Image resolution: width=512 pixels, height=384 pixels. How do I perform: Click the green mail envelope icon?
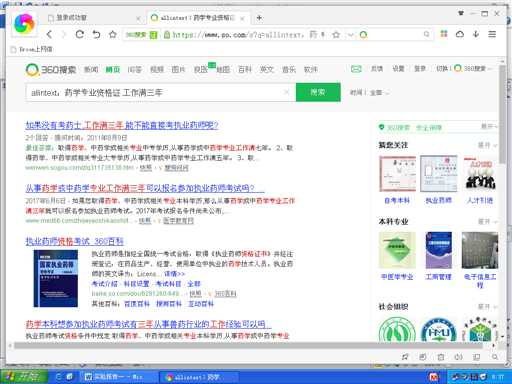tap(356, 69)
